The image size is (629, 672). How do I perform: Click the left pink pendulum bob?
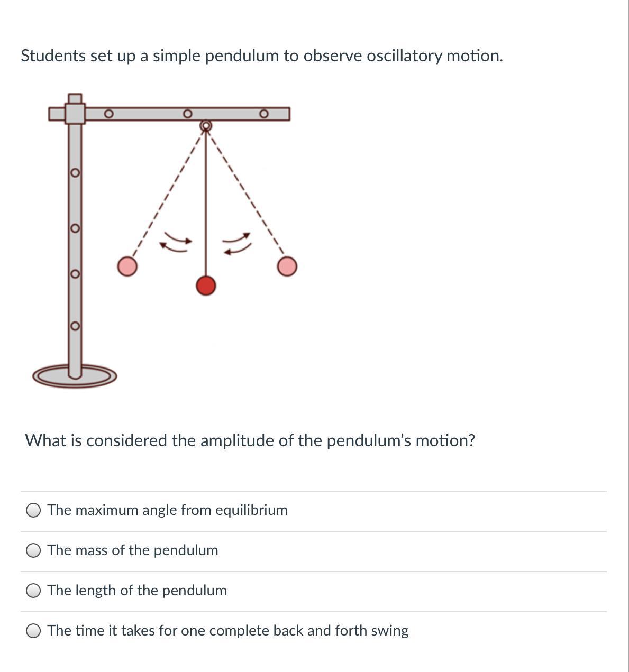(127, 266)
